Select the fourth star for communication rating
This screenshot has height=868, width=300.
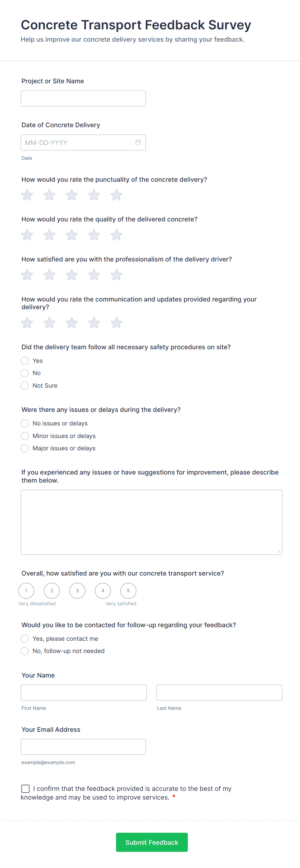coord(94,322)
